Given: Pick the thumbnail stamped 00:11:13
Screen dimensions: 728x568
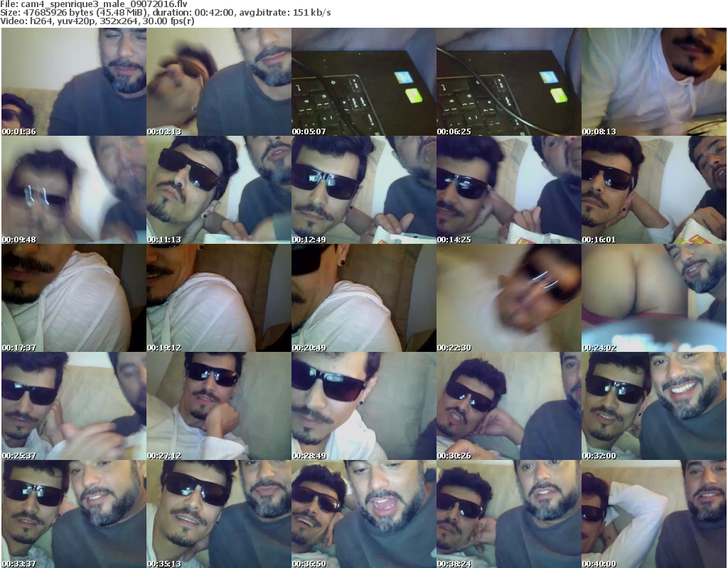Looking at the screenshot, I should pyautogui.click(x=219, y=190).
